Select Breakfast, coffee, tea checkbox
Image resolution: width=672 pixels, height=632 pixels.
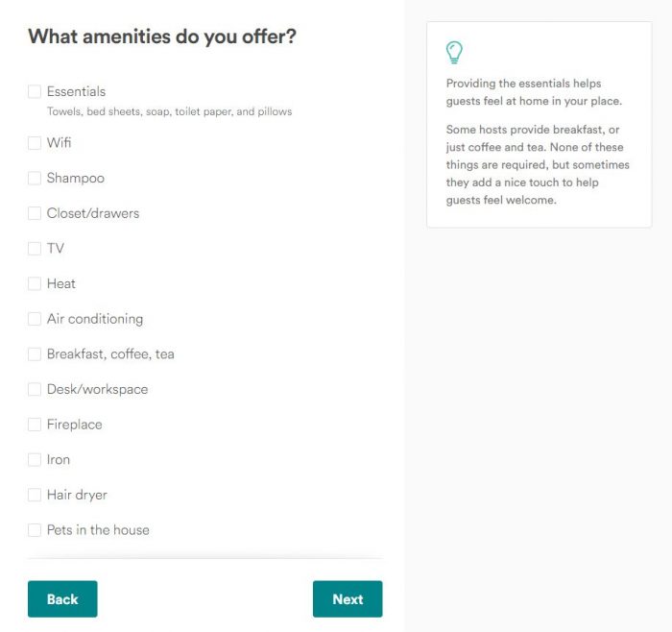pos(35,354)
